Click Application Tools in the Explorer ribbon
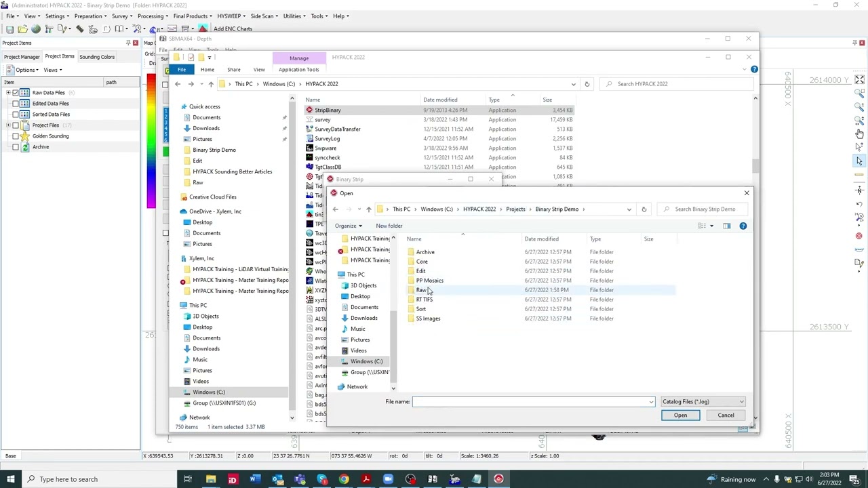 click(298, 69)
